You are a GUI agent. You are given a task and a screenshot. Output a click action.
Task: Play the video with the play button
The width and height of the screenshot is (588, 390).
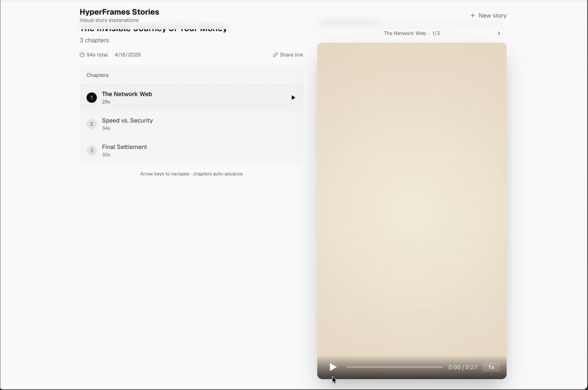click(x=332, y=367)
